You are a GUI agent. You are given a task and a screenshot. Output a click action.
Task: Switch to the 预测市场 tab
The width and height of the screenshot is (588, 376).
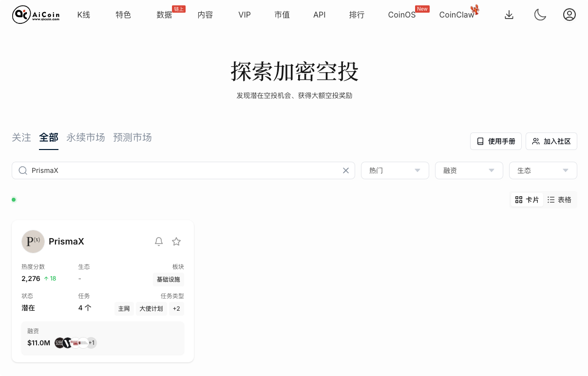pyautogui.click(x=133, y=137)
